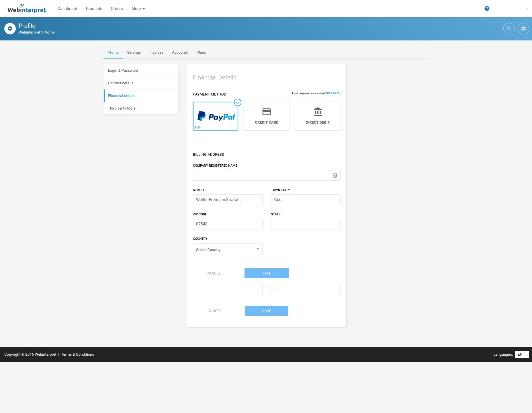Click the Webinterpret logo
The height and width of the screenshot is (413, 532).
coord(27,9)
